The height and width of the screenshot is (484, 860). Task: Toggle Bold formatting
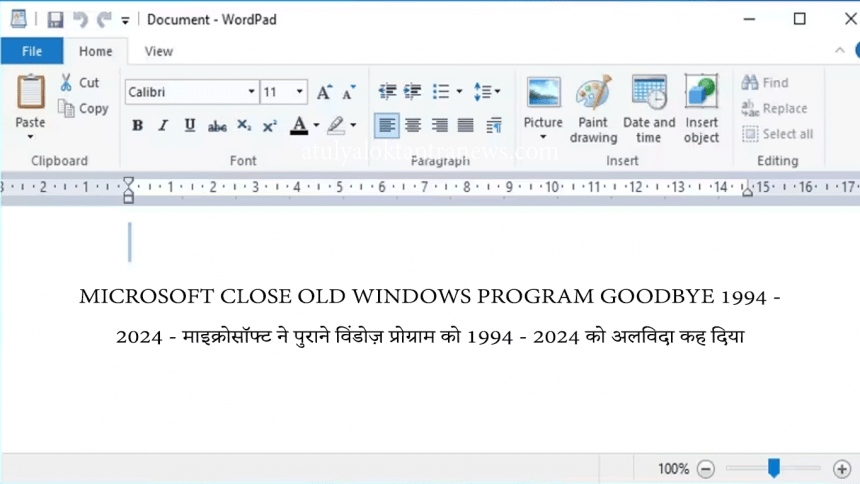point(137,126)
